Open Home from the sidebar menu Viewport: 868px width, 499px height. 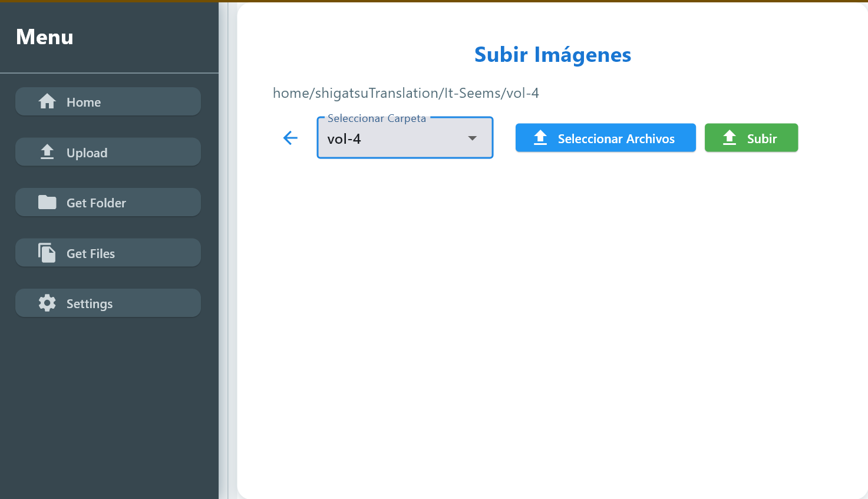click(x=108, y=102)
